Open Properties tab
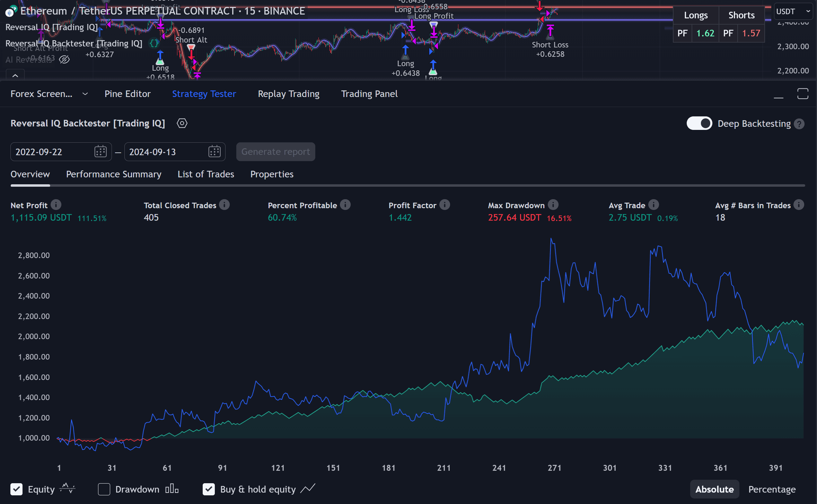This screenshot has height=504, width=817. (x=272, y=174)
